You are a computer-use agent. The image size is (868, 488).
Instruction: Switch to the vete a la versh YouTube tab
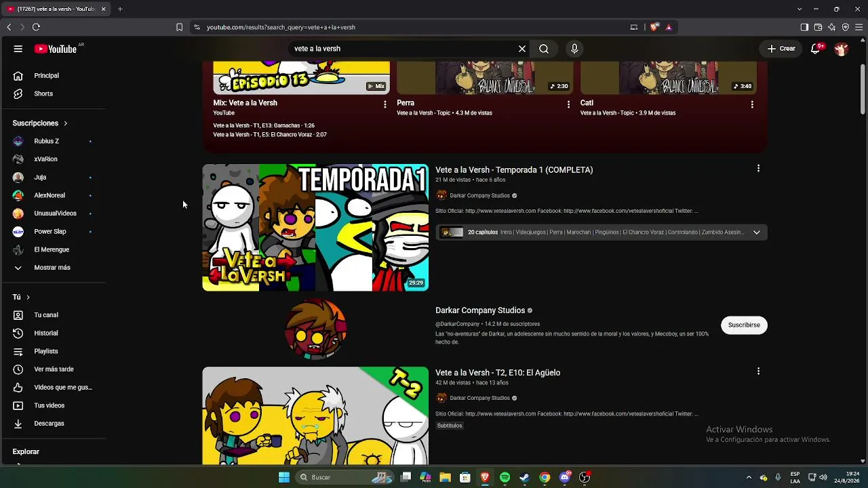pos(56,9)
